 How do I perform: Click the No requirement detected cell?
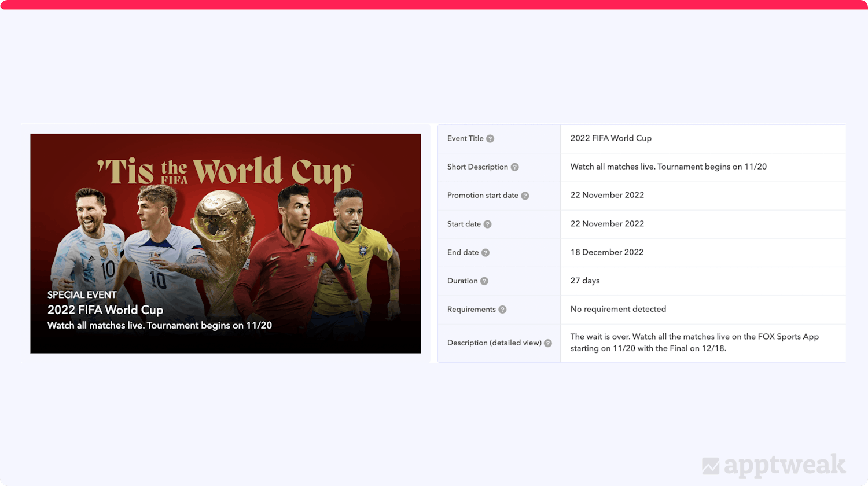(617, 309)
